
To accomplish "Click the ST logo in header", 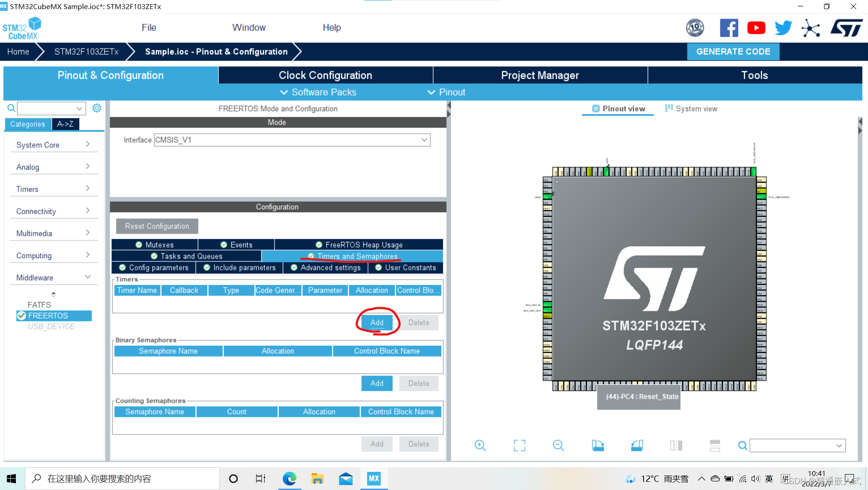I will pos(846,28).
